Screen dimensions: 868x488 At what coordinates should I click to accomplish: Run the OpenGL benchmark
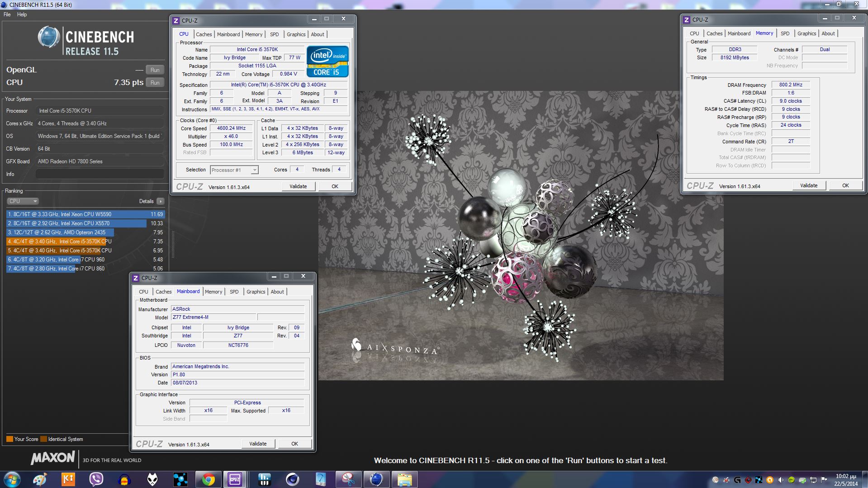(x=155, y=70)
